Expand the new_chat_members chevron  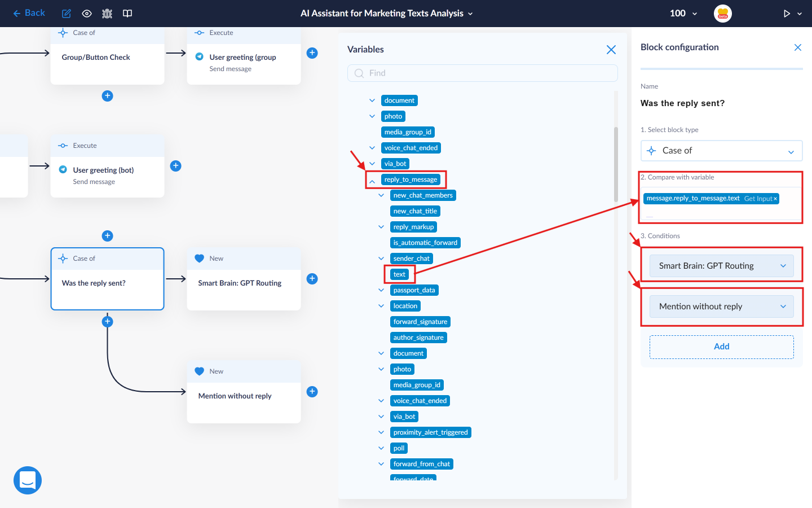pyautogui.click(x=381, y=195)
